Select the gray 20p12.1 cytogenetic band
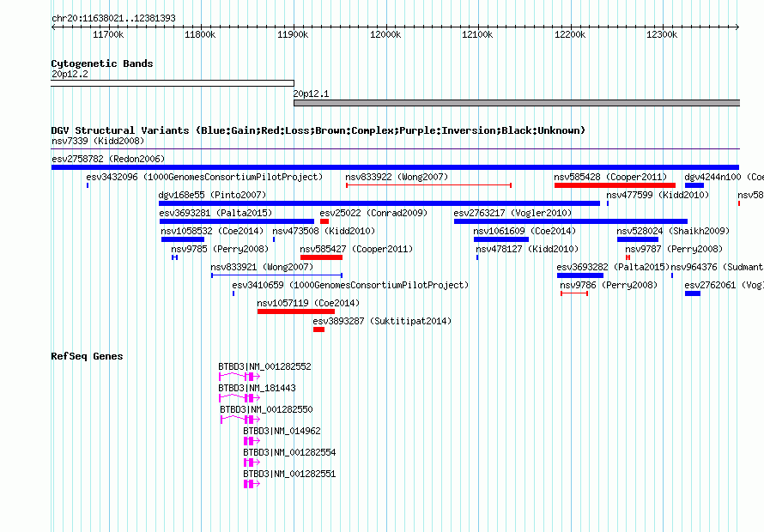This screenshot has height=532, width=764. coord(517,103)
